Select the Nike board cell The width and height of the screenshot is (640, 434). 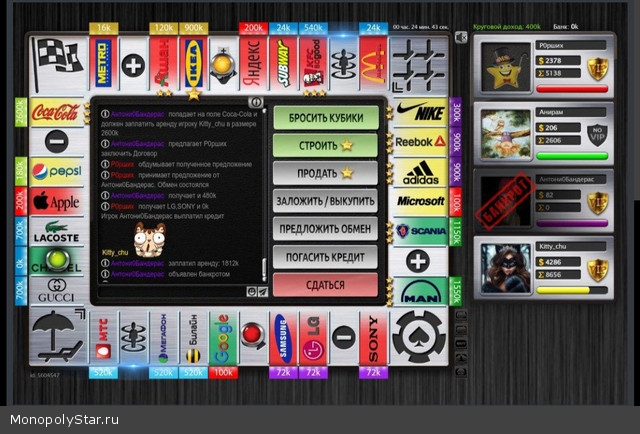(x=420, y=112)
